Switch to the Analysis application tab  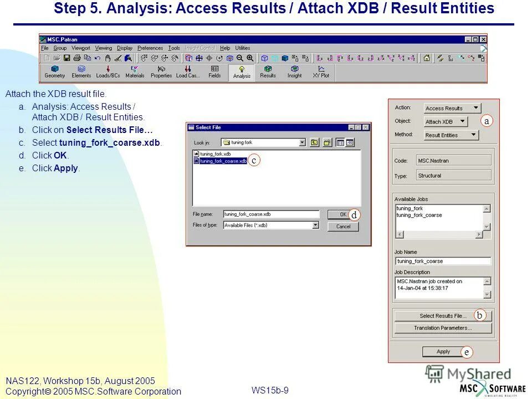point(241,71)
